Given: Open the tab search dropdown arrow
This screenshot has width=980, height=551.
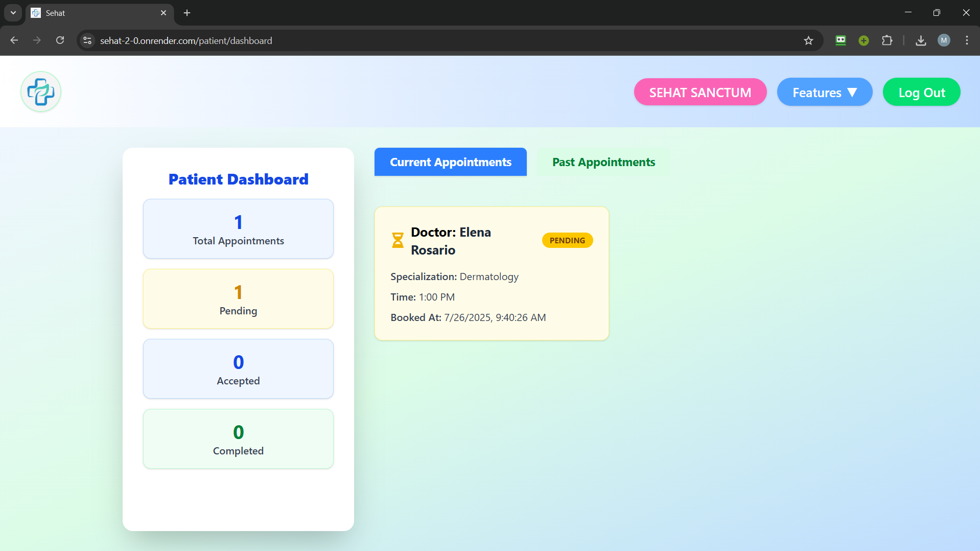Looking at the screenshot, I should pyautogui.click(x=13, y=13).
